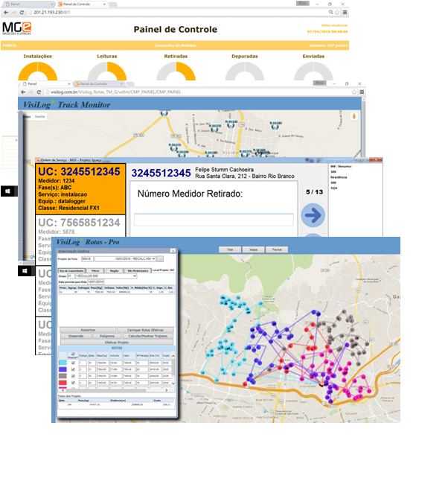Image resolution: width=448 pixels, height=490 pixels.
Task: Click the cyan route color swatch
Action: tap(63, 363)
